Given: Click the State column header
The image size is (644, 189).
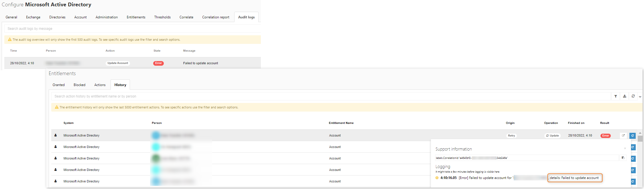Looking at the screenshot, I should 157,51.
